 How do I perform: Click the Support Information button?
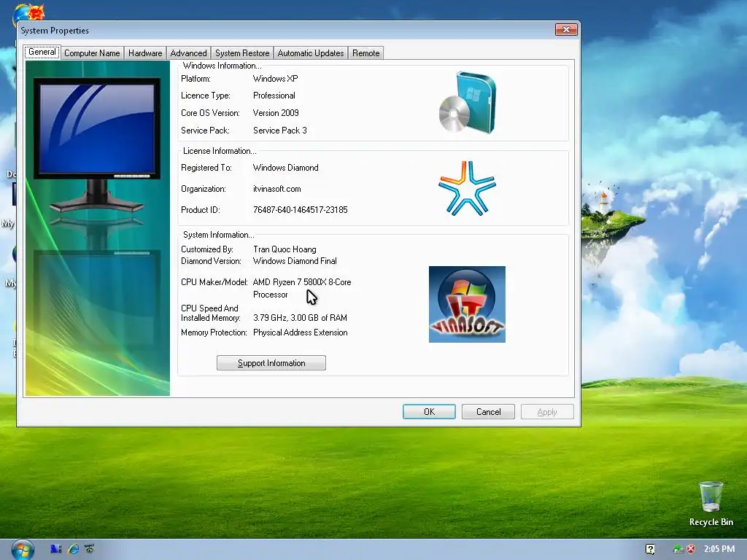pyautogui.click(x=271, y=363)
